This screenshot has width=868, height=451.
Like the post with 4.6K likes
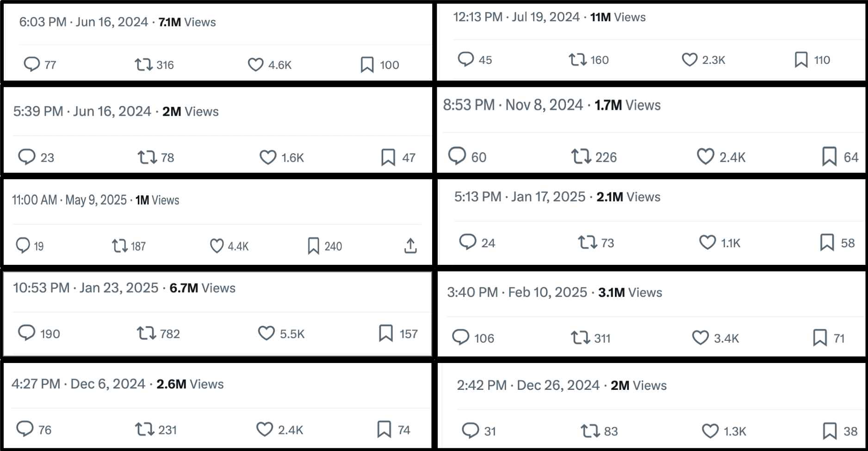tap(255, 64)
